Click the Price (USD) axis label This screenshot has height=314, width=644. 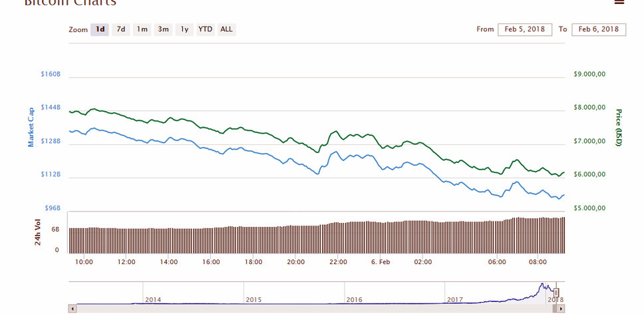click(618, 127)
